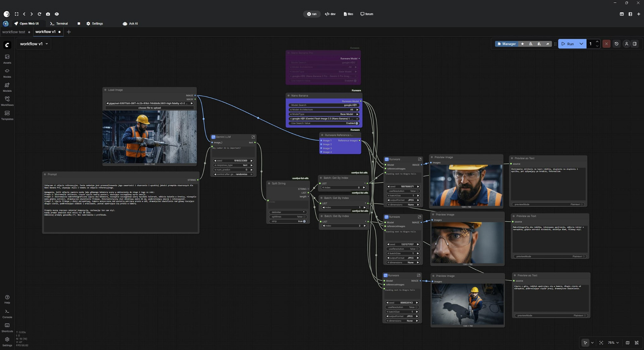Click the worker close-up preview image thumbnail

(466, 185)
